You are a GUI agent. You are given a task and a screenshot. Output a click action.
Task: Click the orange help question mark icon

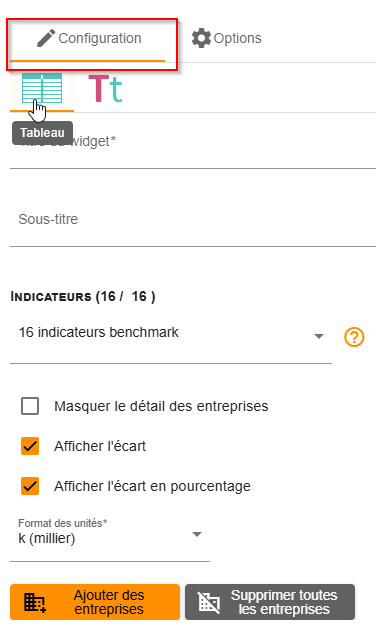pos(354,337)
